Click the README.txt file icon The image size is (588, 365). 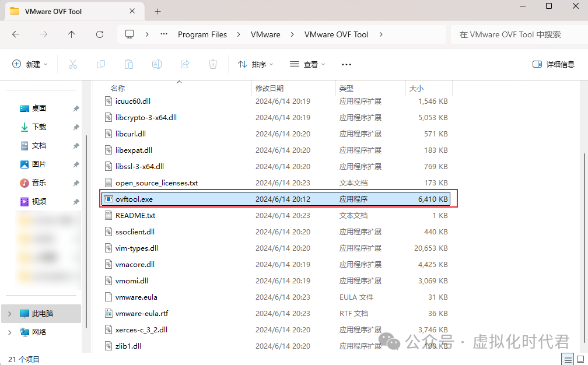[108, 216]
